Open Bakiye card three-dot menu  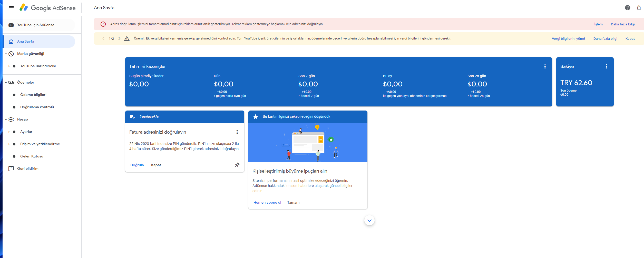tap(607, 66)
